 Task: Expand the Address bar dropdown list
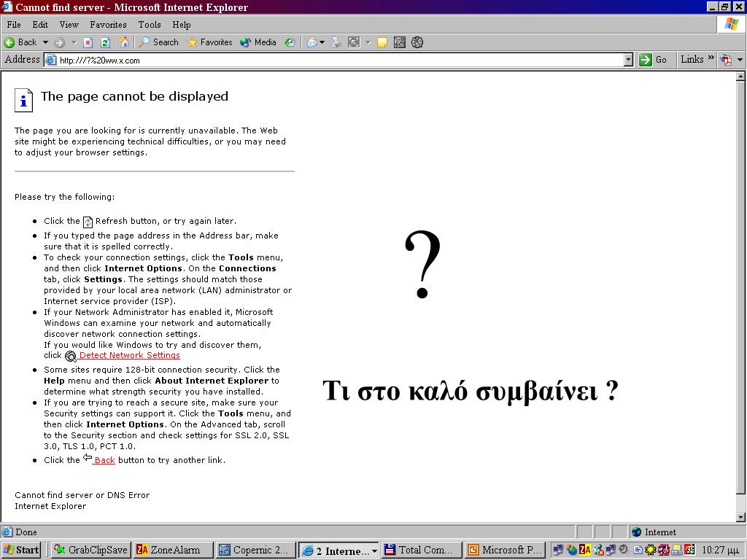(628, 60)
